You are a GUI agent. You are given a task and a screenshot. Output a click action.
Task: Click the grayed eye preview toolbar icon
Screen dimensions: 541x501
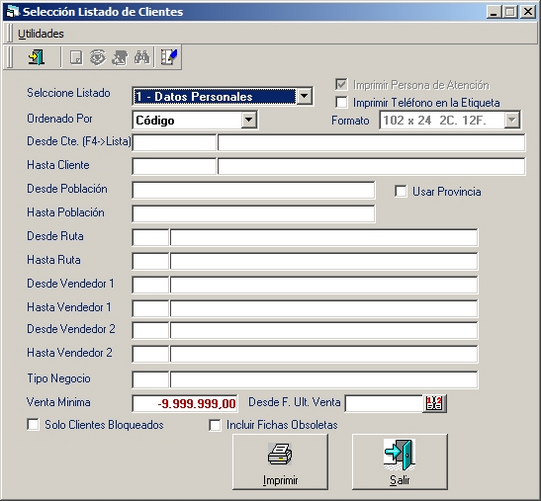(98, 57)
